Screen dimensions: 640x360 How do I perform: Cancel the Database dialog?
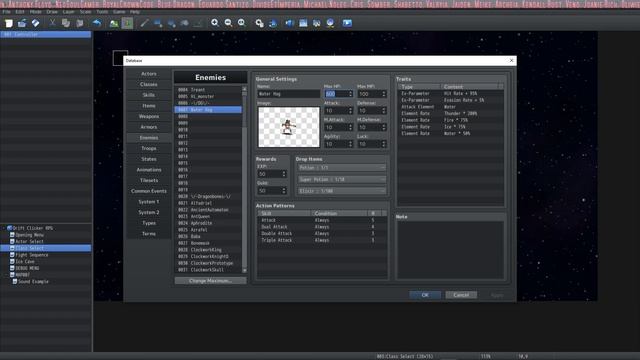461,295
